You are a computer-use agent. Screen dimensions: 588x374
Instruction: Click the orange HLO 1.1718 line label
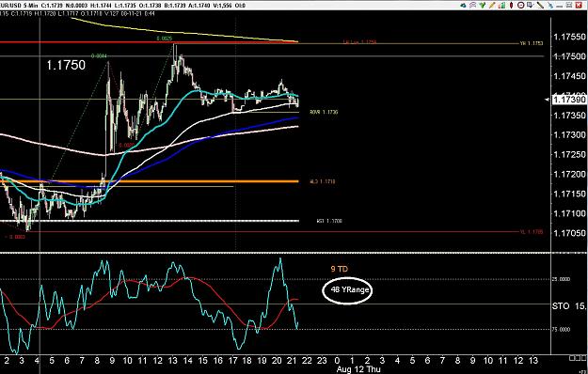[x=323, y=181]
